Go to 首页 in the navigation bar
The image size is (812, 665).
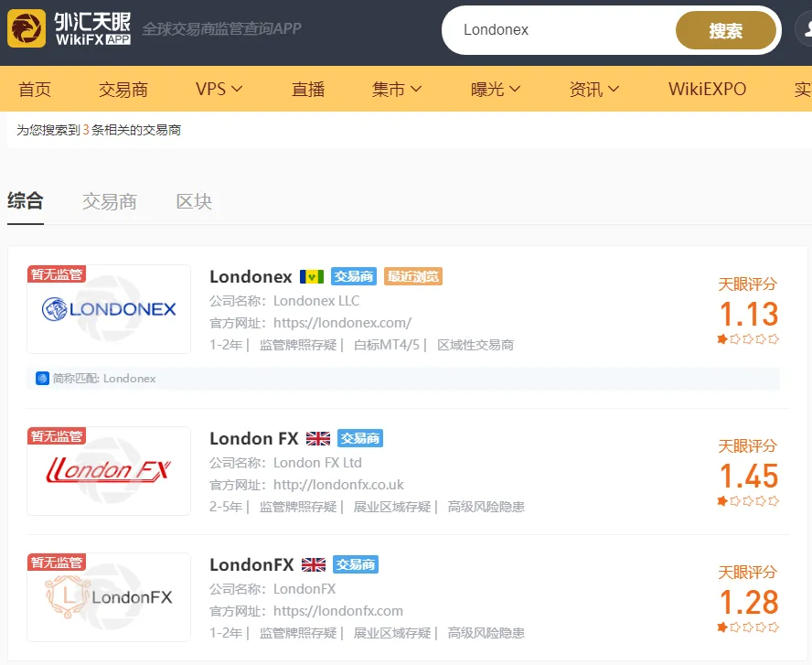pos(35,89)
